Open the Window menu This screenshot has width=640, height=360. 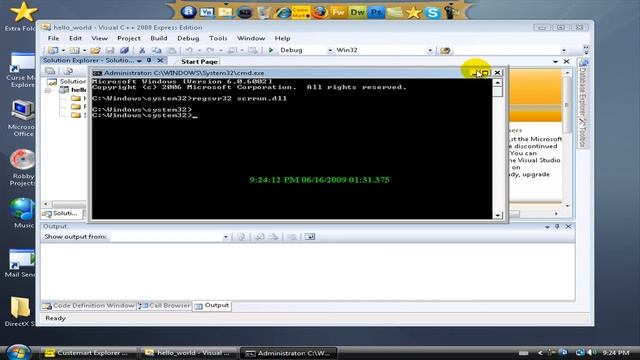coord(251,38)
